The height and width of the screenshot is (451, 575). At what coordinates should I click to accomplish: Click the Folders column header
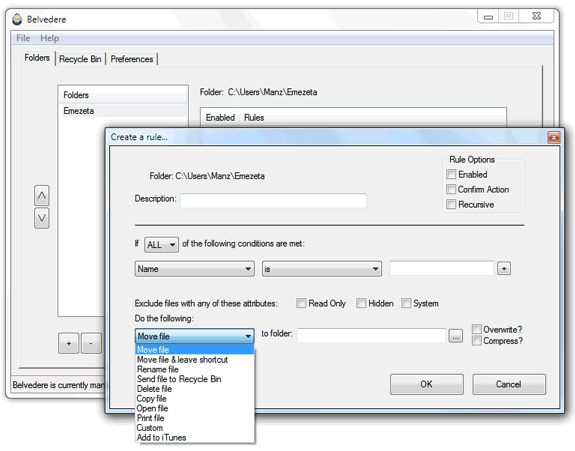(122, 95)
